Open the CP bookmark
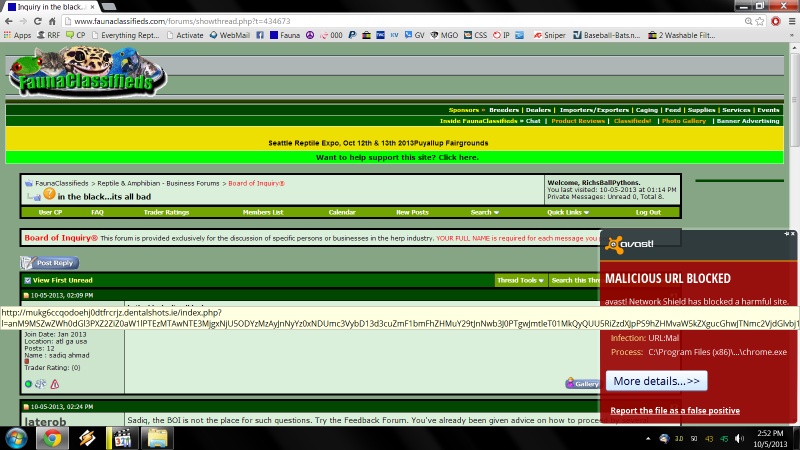Viewport: 800px width, 450px height. click(x=76, y=35)
